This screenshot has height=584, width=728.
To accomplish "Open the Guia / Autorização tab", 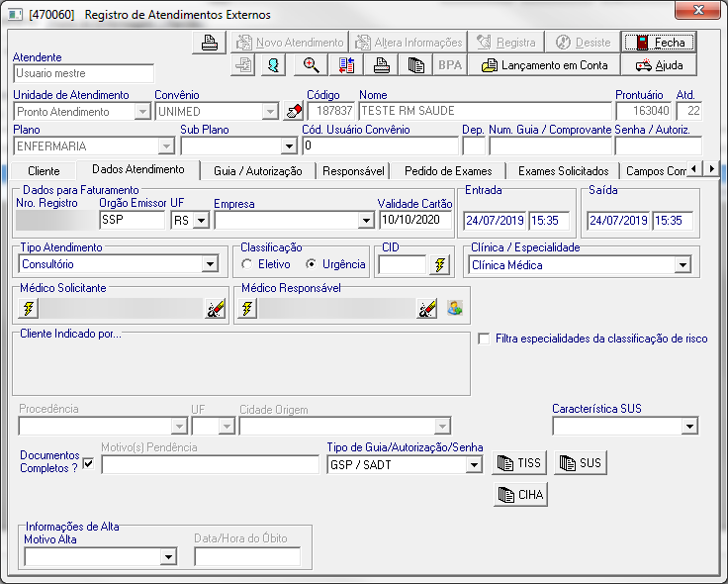I will point(258,171).
